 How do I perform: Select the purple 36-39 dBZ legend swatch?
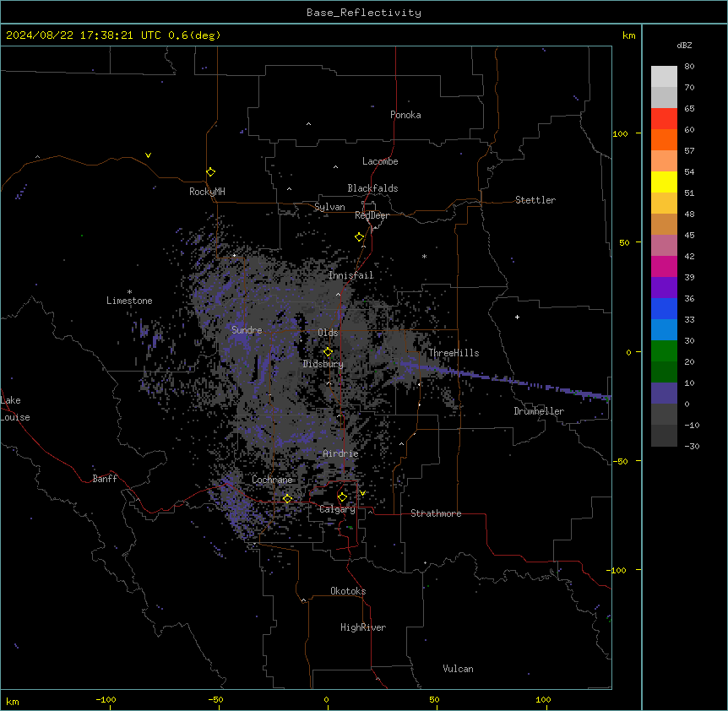coord(664,288)
